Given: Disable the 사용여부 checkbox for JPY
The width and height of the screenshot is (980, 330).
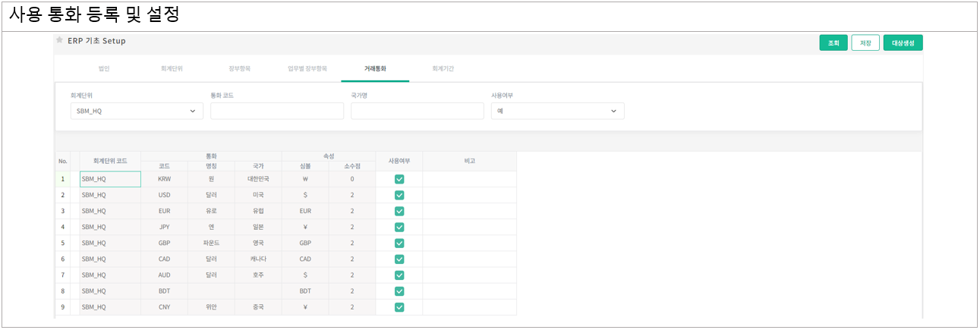Looking at the screenshot, I should click(x=399, y=227).
